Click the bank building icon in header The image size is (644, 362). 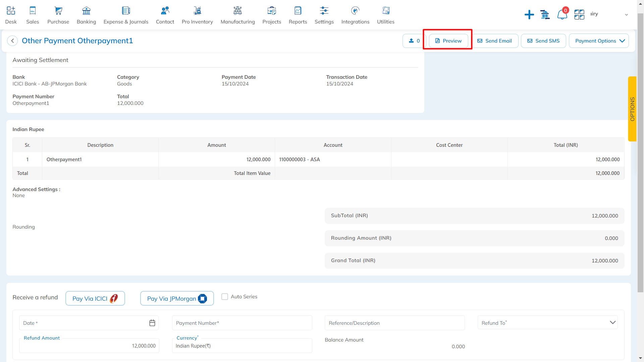point(545,15)
